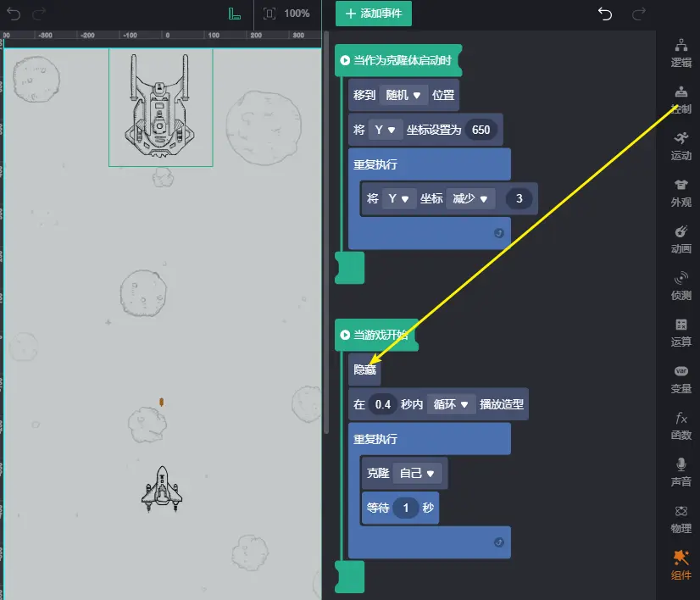700x600 pixels.
Task: Redo the code block change
Action: click(x=639, y=14)
